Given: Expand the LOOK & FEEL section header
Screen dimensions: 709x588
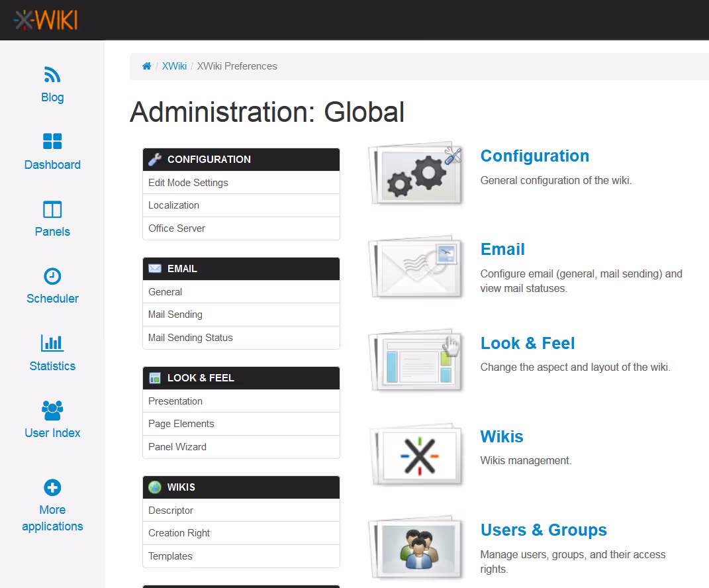Looking at the screenshot, I should point(241,378).
